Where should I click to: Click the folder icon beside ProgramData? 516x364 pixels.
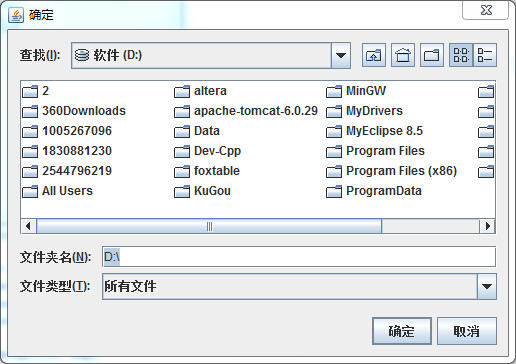334,191
